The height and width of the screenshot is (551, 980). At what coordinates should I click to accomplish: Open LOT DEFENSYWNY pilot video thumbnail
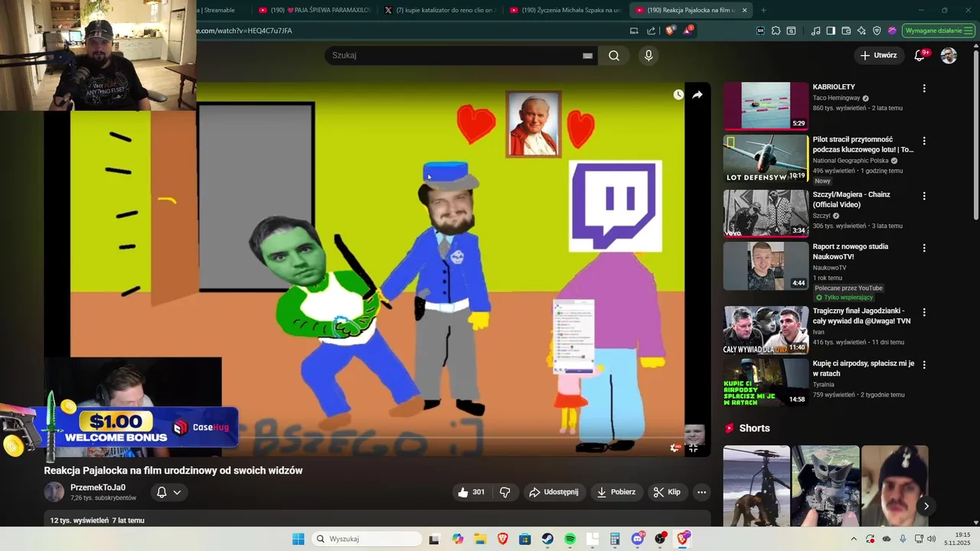(x=766, y=159)
